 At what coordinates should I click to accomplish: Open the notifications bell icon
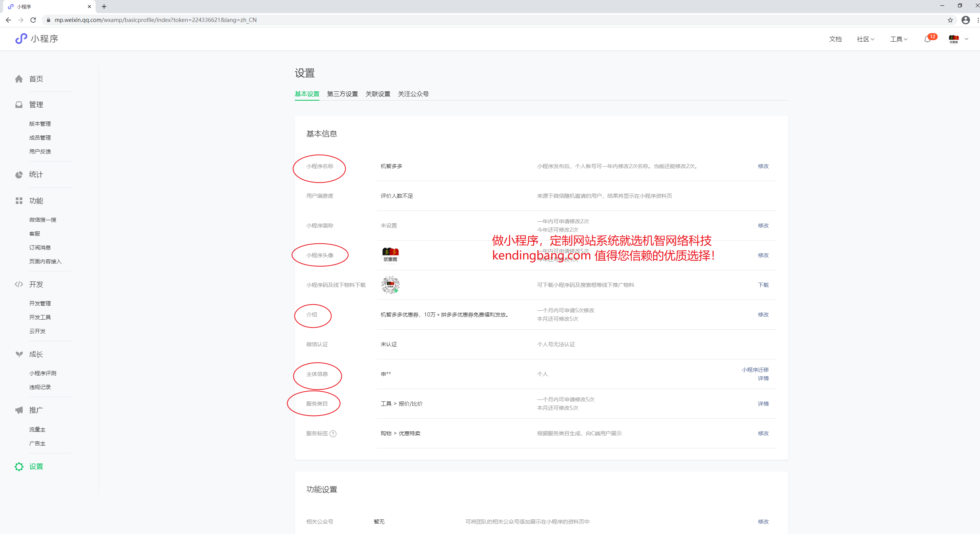(x=928, y=39)
